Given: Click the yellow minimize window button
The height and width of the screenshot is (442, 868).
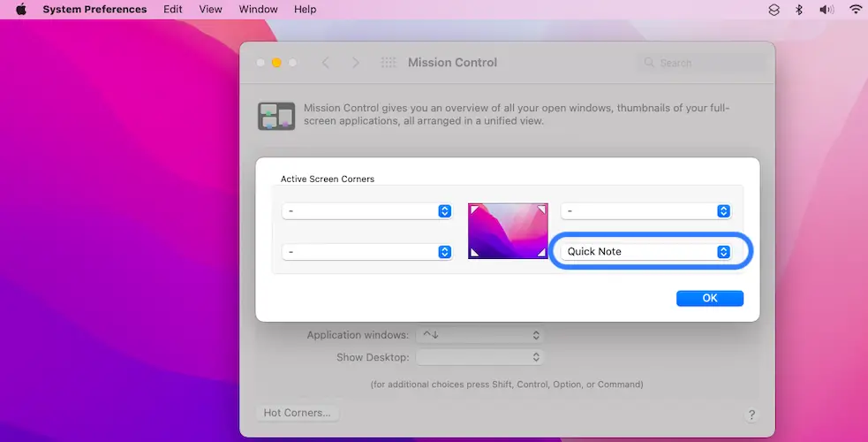Looking at the screenshot, I should tap(276, 63).
